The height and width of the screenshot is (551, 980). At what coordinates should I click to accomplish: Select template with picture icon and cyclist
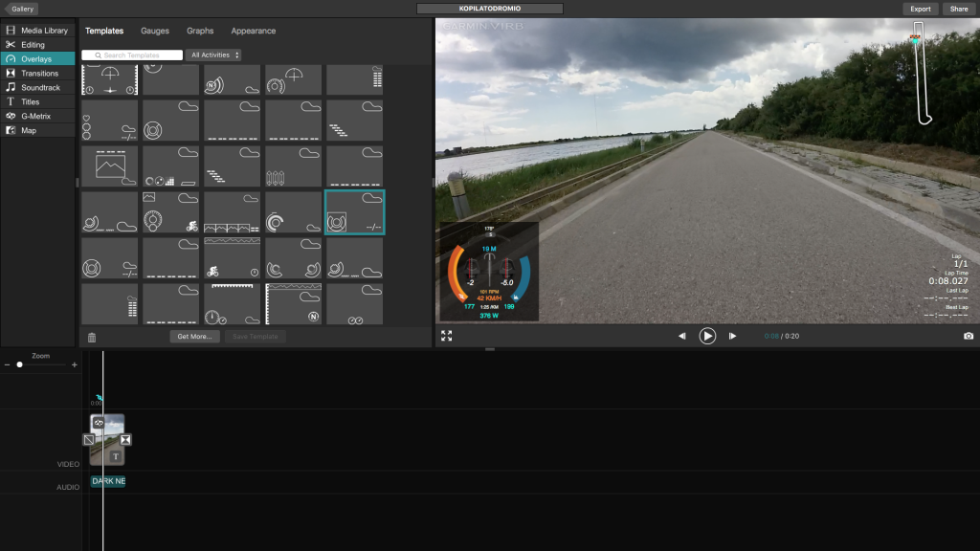tap(170, 212)
